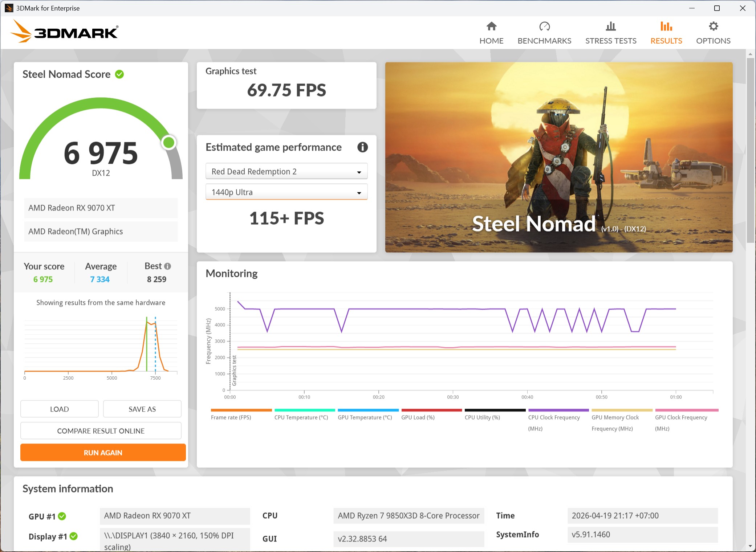Screen dimensions: 756x552
Task: Switch to the HOME tab
Action: (x=491, y=41)
